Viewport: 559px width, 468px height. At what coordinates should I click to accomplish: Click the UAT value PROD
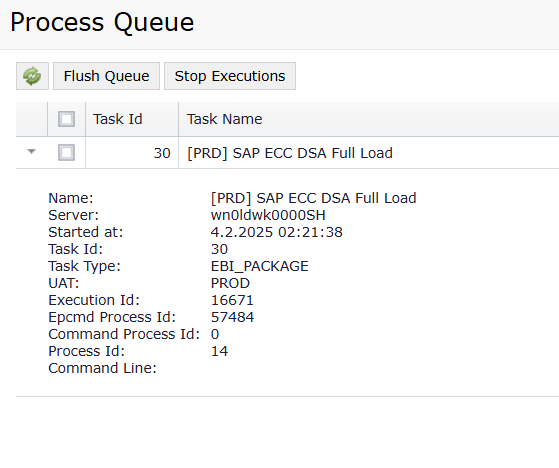tap(230, 283)
